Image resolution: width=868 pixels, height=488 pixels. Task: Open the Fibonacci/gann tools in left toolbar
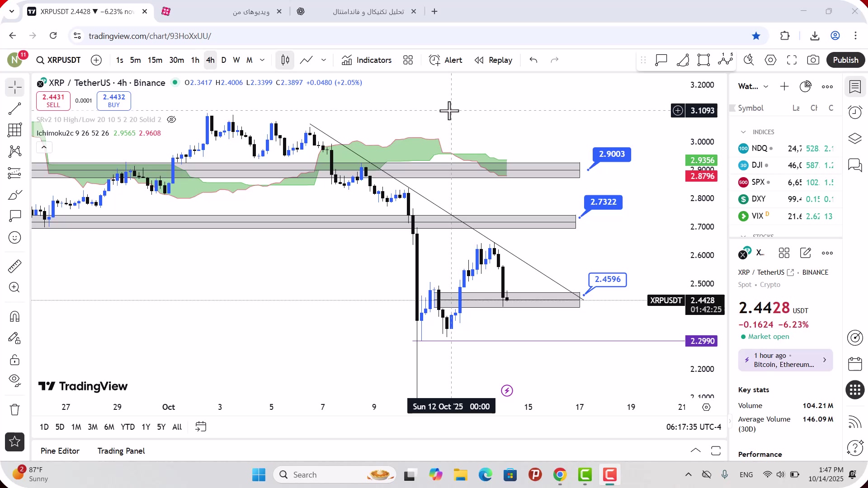(14, 130)
